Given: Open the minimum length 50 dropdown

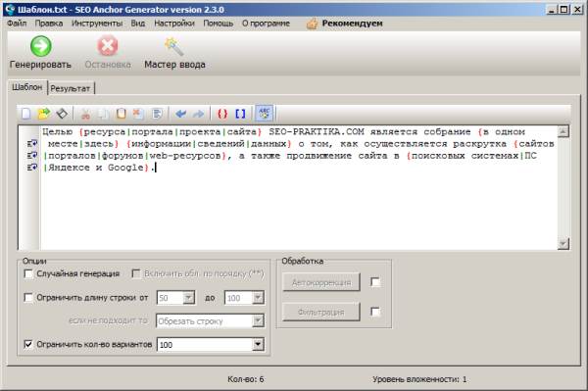Looking at the screenshot, I should pos(188,298).
